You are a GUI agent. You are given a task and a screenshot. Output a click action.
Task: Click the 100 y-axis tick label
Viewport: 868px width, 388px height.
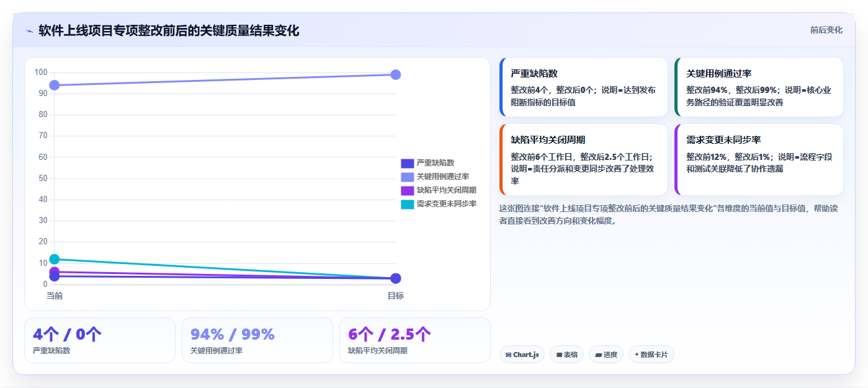[x=41, y=73]
